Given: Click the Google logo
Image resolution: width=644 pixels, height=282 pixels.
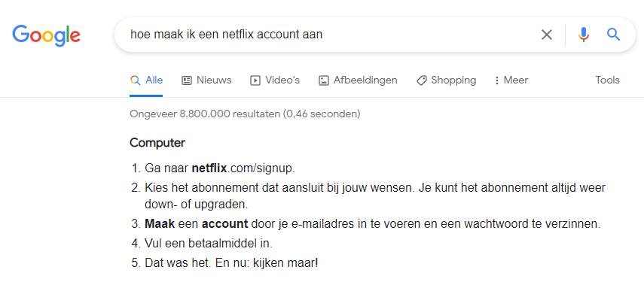Looking at the screenshot, I should coord(47,35).
